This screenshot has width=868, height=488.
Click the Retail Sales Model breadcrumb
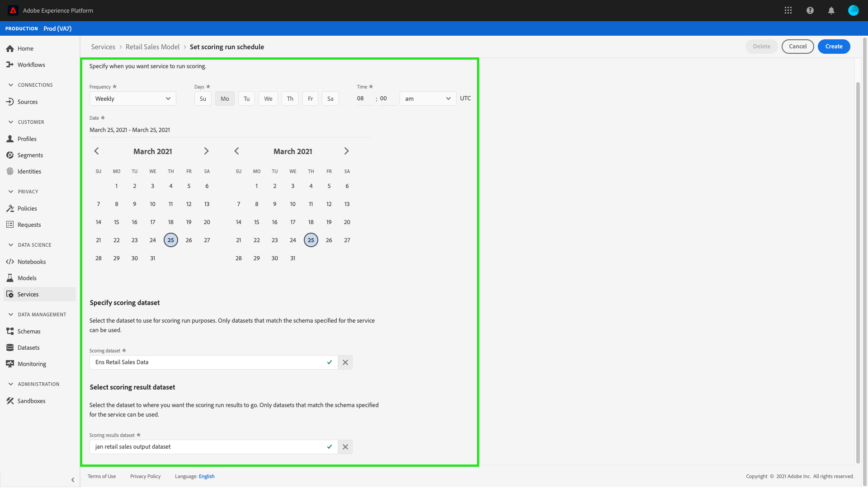point(152,47)
